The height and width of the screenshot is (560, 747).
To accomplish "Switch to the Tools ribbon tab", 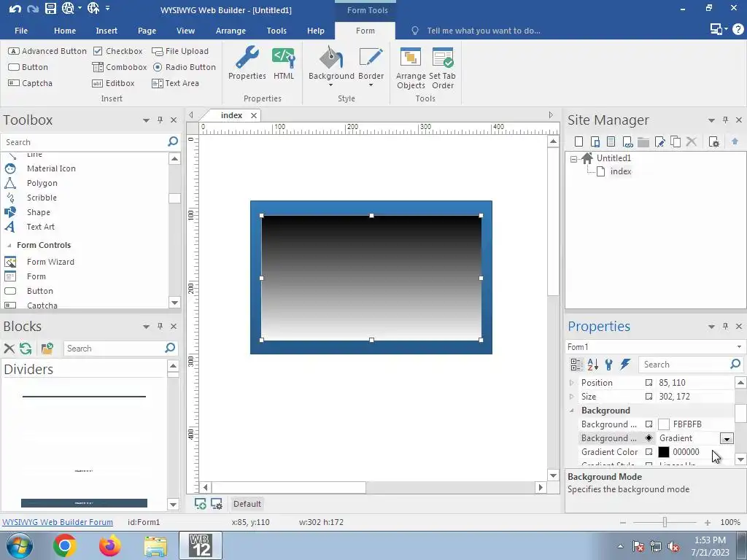I will point(276,31).
